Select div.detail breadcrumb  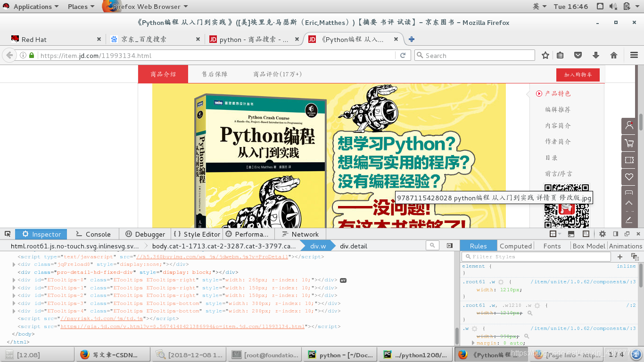354,246
